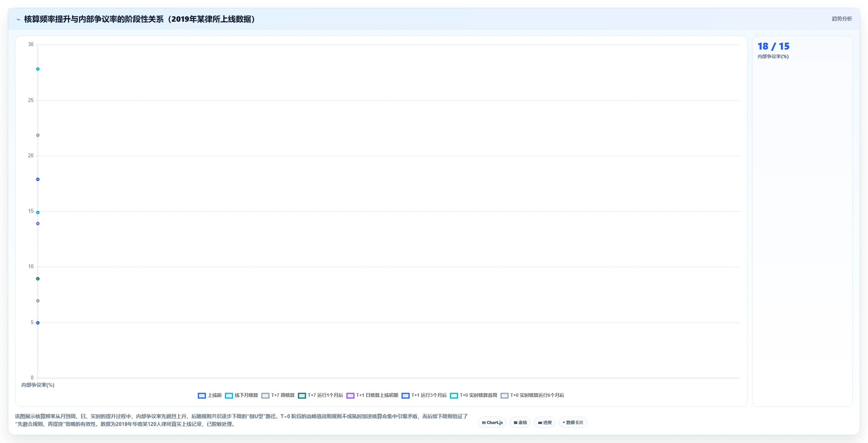Toggle the 线下月核算 legend item

tap(241, 395)
